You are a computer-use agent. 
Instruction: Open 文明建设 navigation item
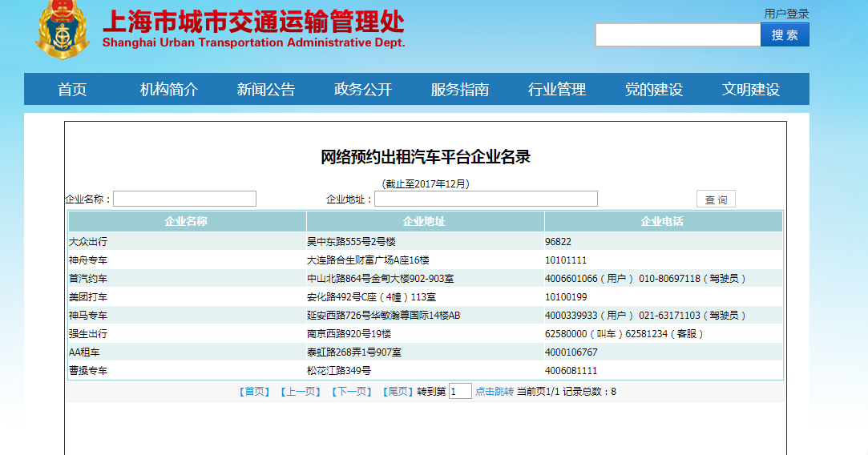coord(751,89)
